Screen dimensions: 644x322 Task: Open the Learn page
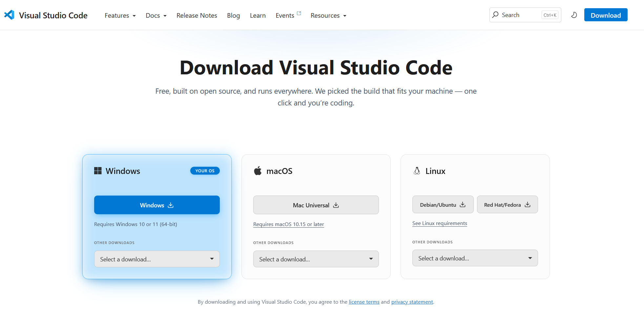[x=258, y=15]
